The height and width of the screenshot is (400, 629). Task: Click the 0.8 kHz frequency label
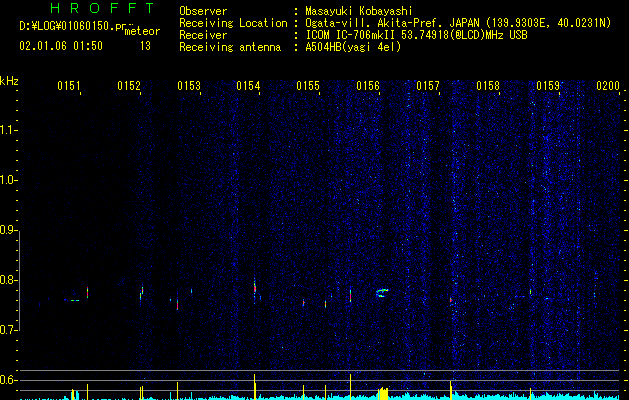[x=8, y=280]
